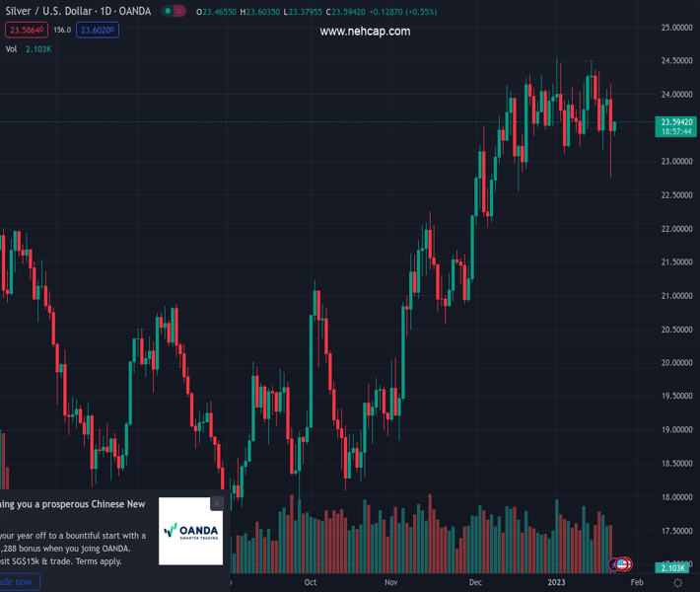This screenshot has width=700, height=592.
Task: Click the current price label 23.59420
Action: pyautogui.click(x=675, y=121)
